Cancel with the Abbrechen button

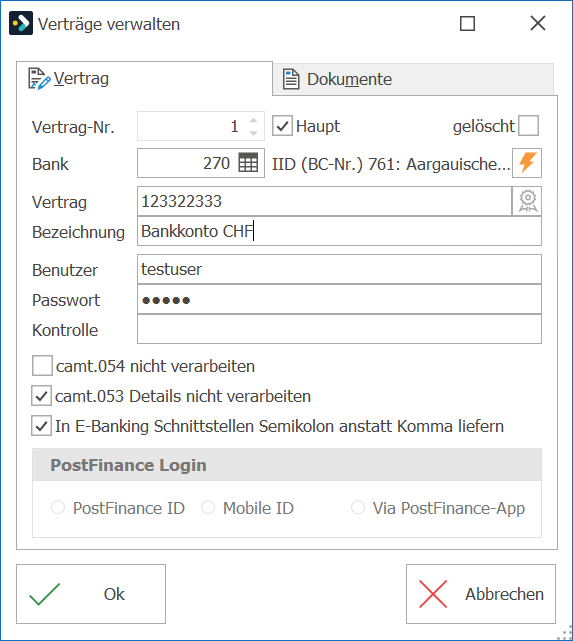pyautogui.click(x=481, y=594)
